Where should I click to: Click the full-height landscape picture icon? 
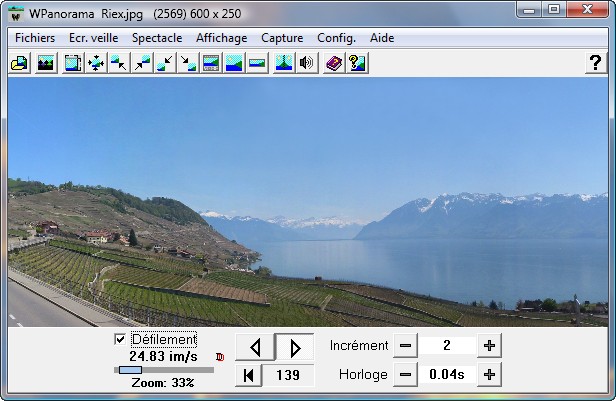point(234,63)
